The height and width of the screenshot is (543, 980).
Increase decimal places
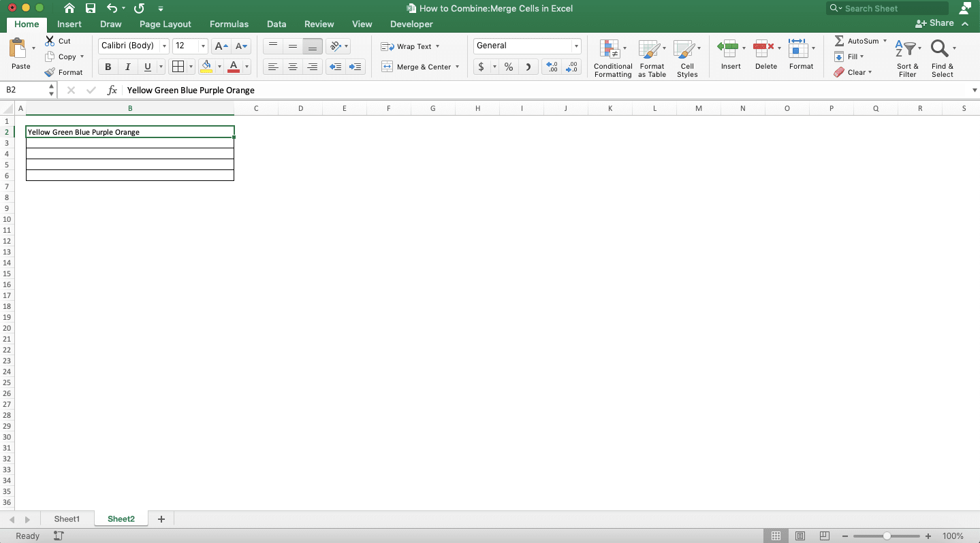[552, 67]
